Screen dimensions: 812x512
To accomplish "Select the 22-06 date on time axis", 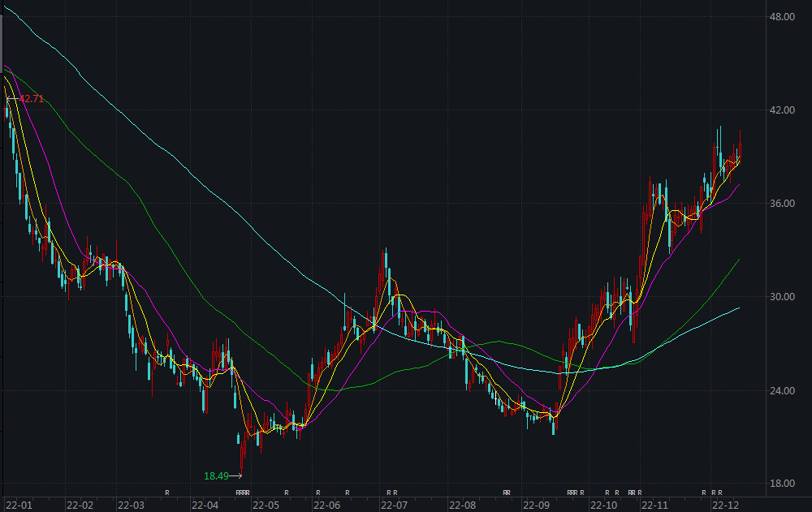I will [x=326, y=505].
